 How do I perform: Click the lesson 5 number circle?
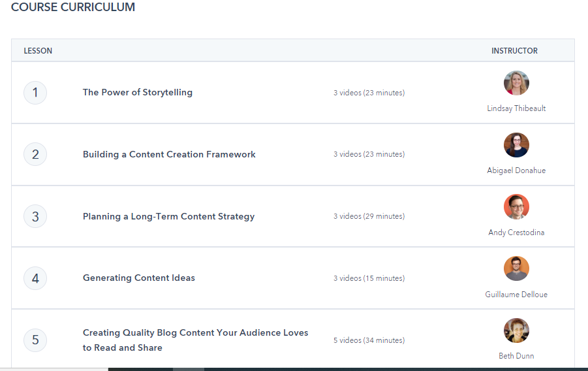35,340
